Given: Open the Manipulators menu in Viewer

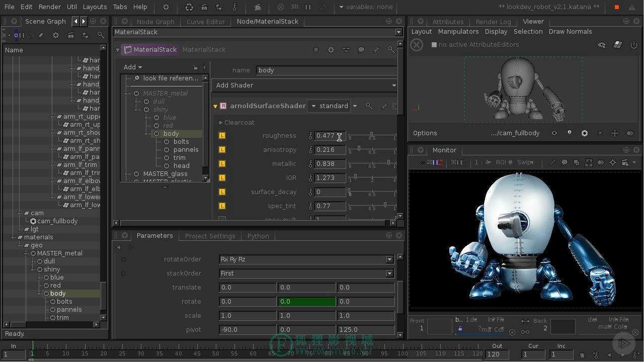Looking at the screenshot, I should (x=458, y=32).
